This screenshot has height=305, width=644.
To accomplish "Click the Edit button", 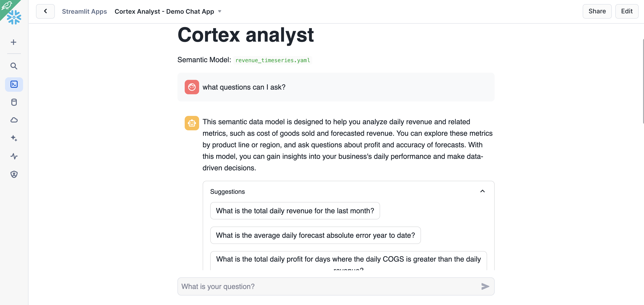I will point(627,11).
